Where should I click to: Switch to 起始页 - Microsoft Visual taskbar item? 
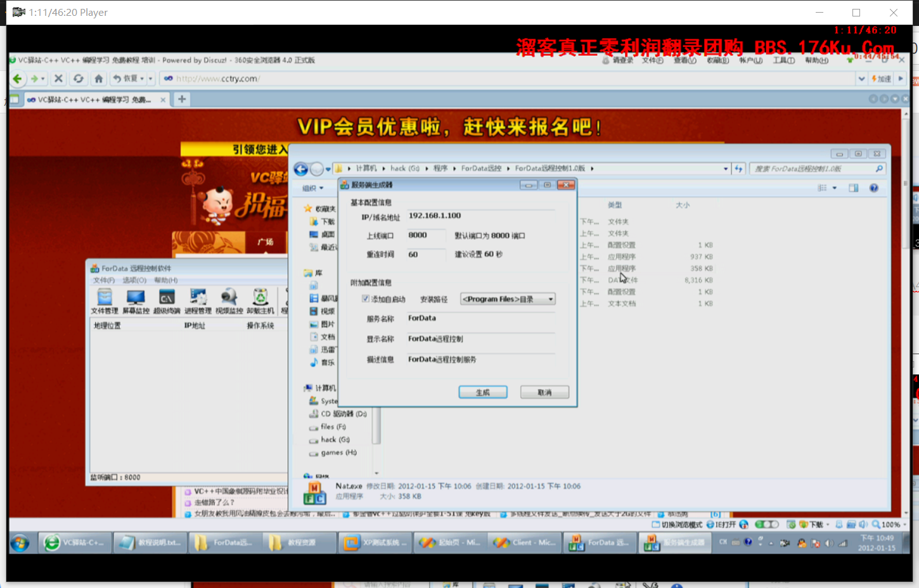click(x=451, y=542)
